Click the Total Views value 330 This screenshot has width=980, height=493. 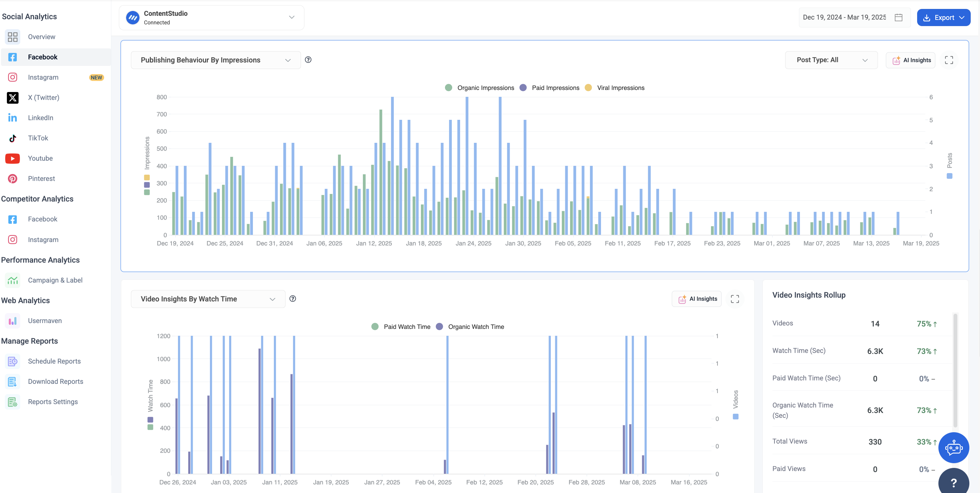click(x=875, y=442)
